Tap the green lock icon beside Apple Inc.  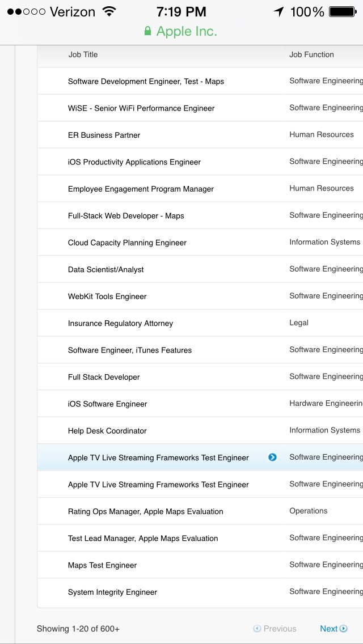[148, 32]
